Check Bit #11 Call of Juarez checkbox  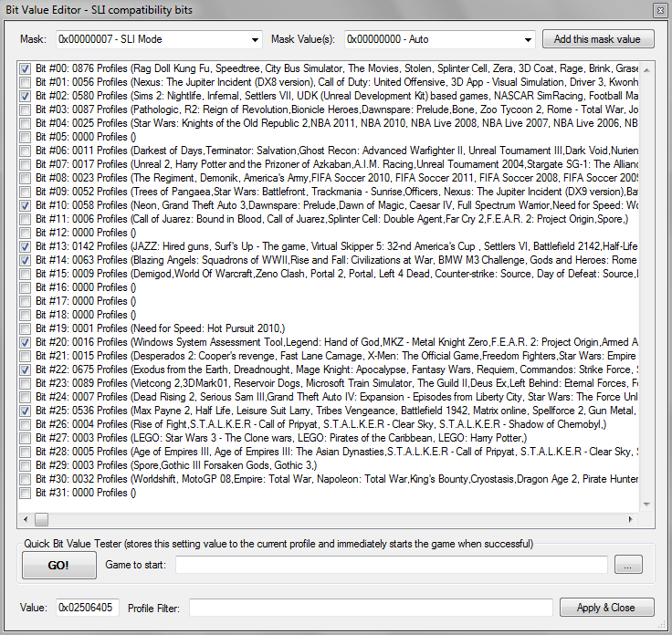pos(26,219)
